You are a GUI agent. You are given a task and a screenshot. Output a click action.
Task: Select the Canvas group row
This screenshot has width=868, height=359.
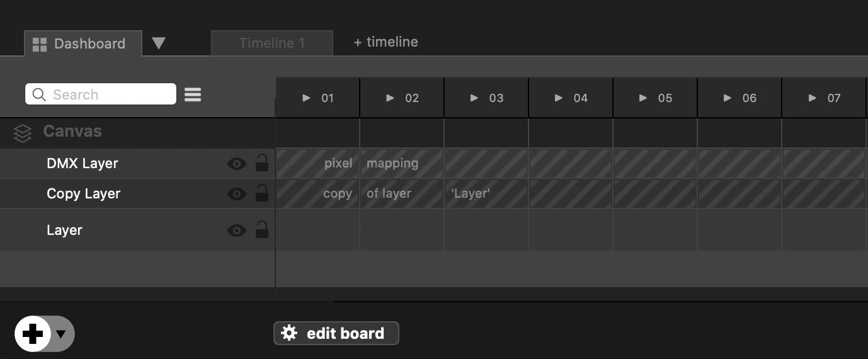tap(72, 132)
